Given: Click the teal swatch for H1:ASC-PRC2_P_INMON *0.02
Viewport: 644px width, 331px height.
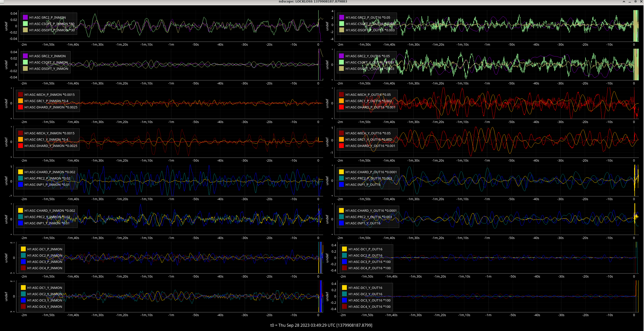Looking at the screenshot, I should tap(20, 178).
